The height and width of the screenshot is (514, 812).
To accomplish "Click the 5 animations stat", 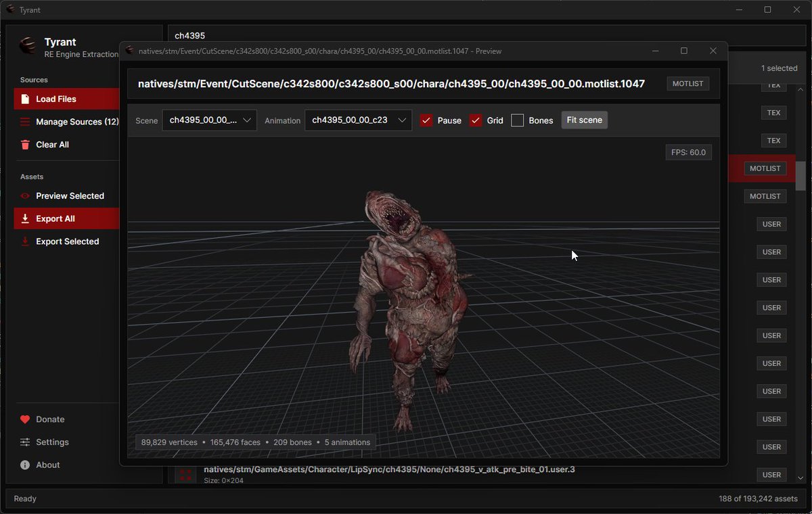I will click(347, 442).
